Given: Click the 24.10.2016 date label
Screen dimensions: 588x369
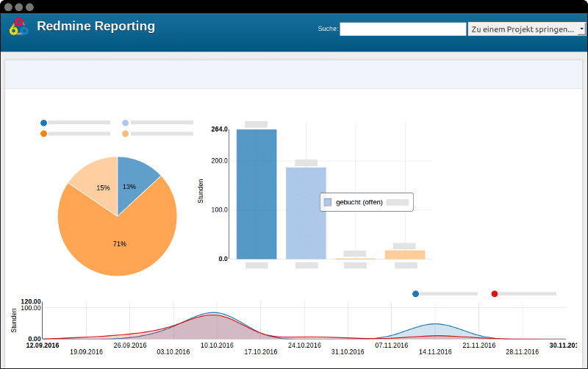Looking at the screenshot, I should tap(304, 345).
